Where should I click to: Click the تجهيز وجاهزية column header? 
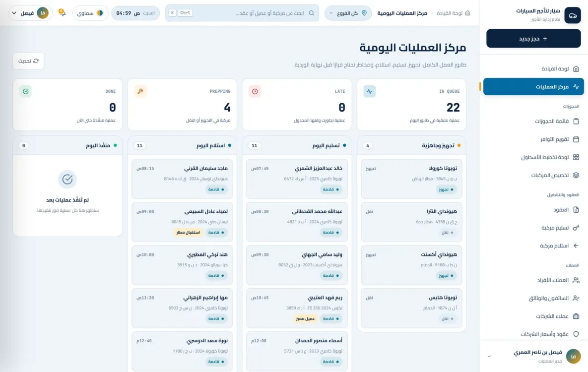pyautogui.click(x=411, y=145)
